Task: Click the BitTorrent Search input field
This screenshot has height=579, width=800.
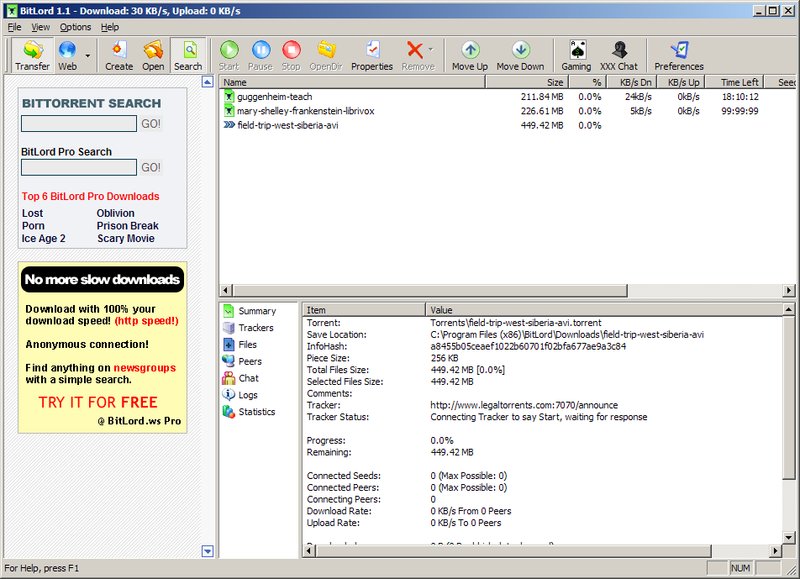Action: click(x=79, y=123)
